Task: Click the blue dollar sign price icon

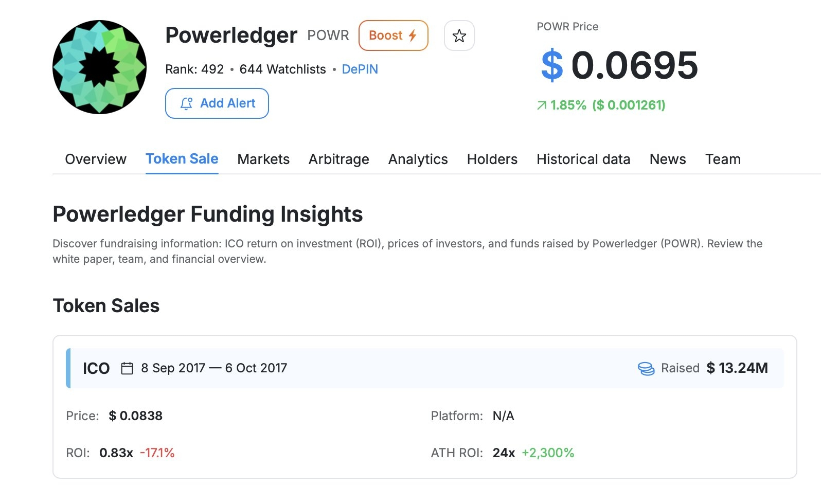Action: (x=552, y=65)
